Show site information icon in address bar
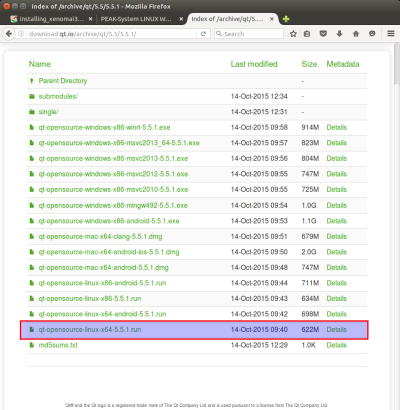This screenshot has height=410, width=400. tap(21, 34)
